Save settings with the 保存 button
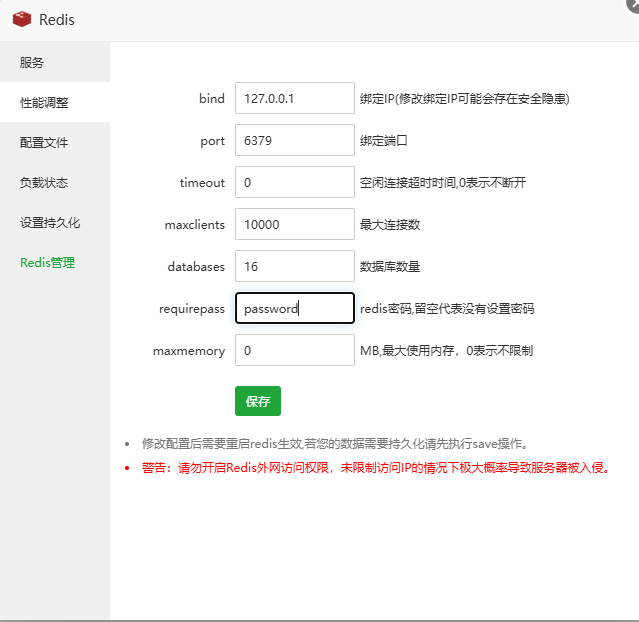The image size is (639, 622). [x=258, y=401]
